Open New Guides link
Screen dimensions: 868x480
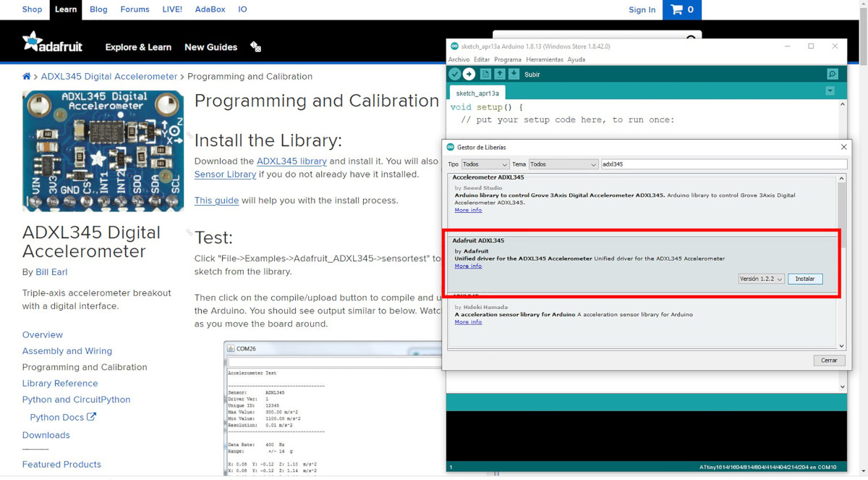click(210, 47)
